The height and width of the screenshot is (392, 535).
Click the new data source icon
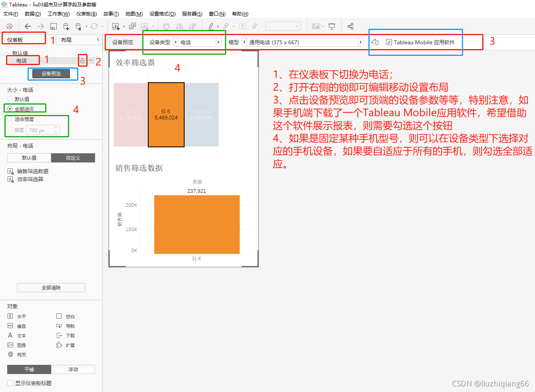pos(66,26)
